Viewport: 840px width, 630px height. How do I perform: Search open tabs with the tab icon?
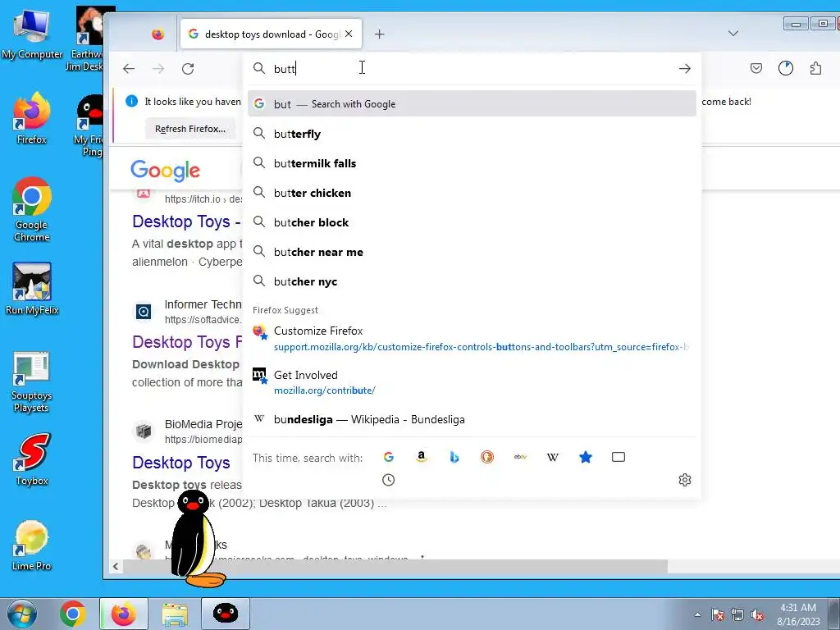click(619, 457)
